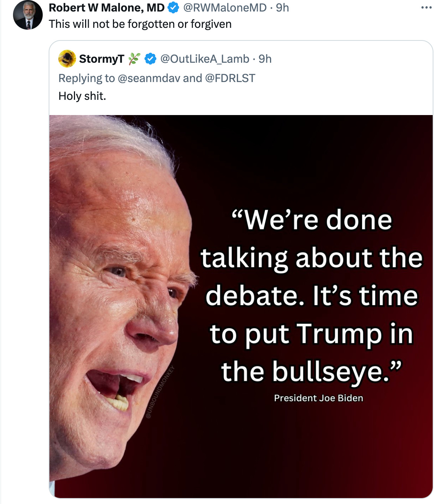Open the @FDRLST mention link
Image resolution: width=439 pixels, height=504 pixels.
point(230,78)
